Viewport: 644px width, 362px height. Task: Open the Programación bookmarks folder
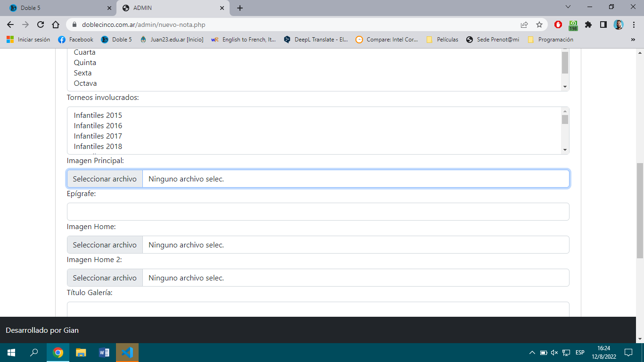coord(551,40)
